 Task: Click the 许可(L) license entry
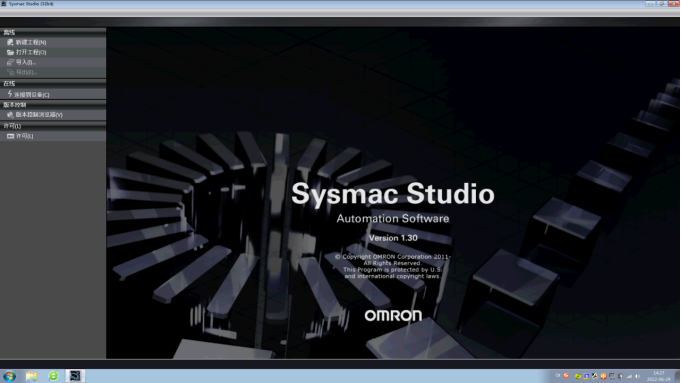24,136
